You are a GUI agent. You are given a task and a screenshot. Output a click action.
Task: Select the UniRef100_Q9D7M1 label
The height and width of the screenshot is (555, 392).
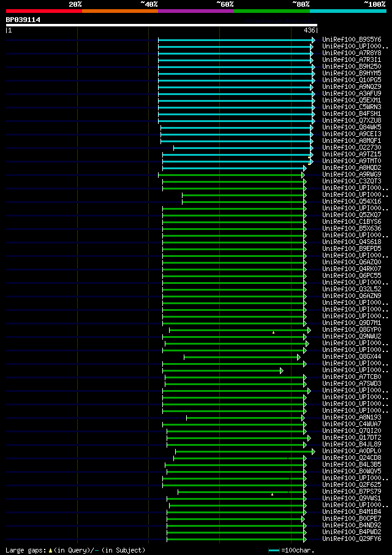coord(352,322)
